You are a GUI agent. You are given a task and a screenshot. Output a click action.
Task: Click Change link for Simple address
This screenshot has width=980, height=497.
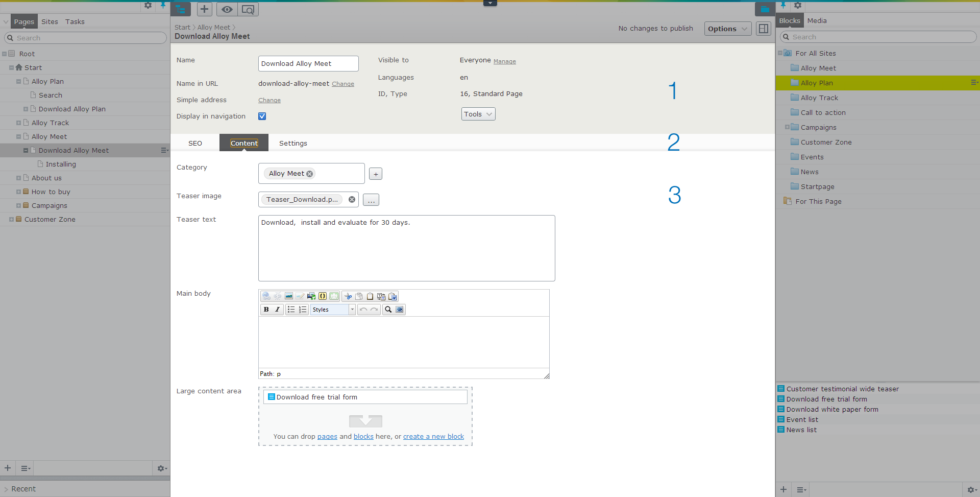[269, 101]
